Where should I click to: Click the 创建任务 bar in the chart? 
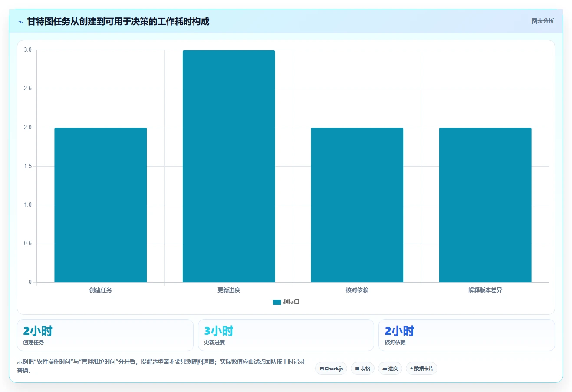[x=101, y=205]
